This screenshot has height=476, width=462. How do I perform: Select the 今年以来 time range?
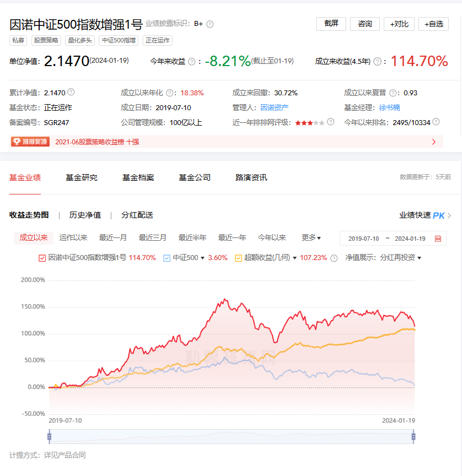pos(272,237)
